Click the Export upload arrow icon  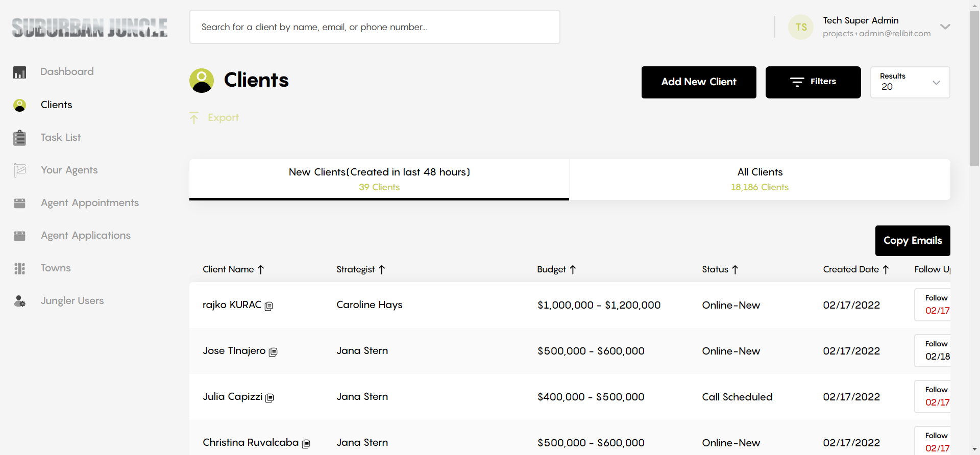click(x=194, y=118)
